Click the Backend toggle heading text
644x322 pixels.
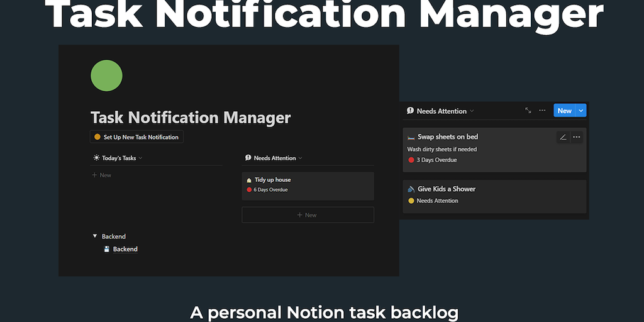click(114, 236)
